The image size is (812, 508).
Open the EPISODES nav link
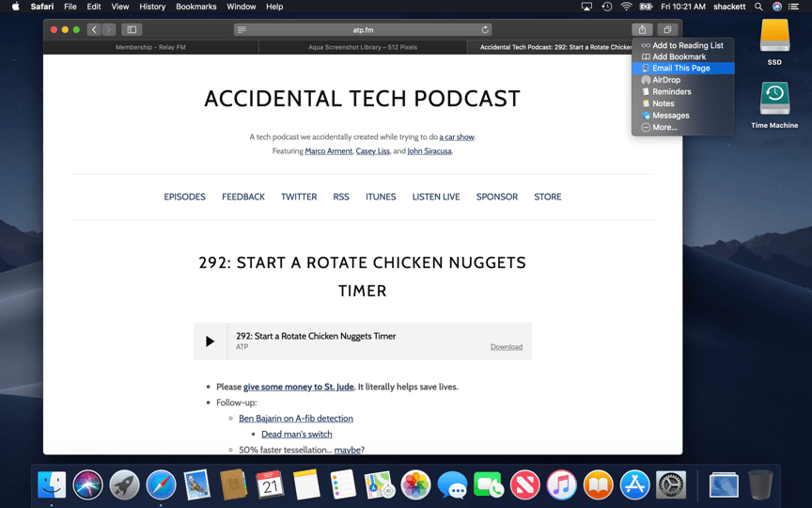coord(184,197)
